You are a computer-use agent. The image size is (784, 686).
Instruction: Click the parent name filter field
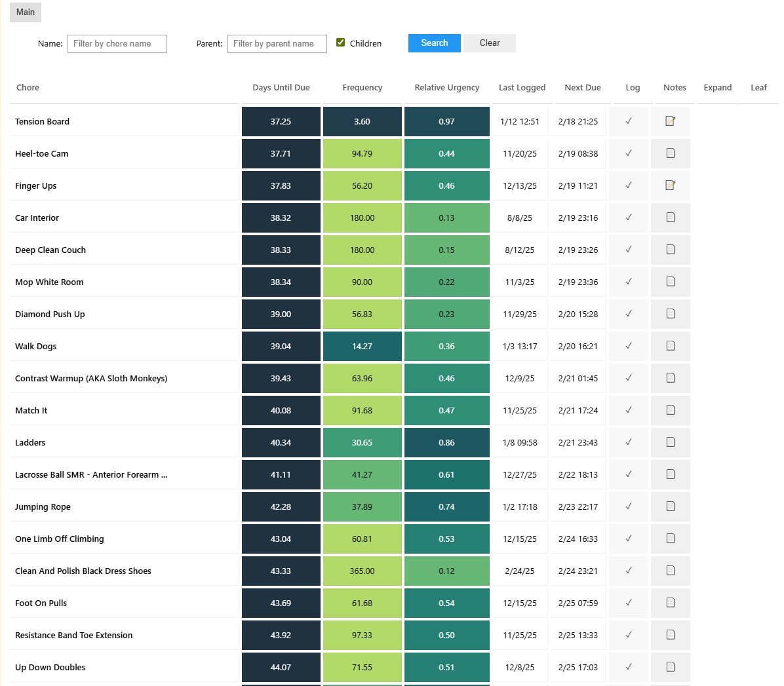tap(277, 44)
